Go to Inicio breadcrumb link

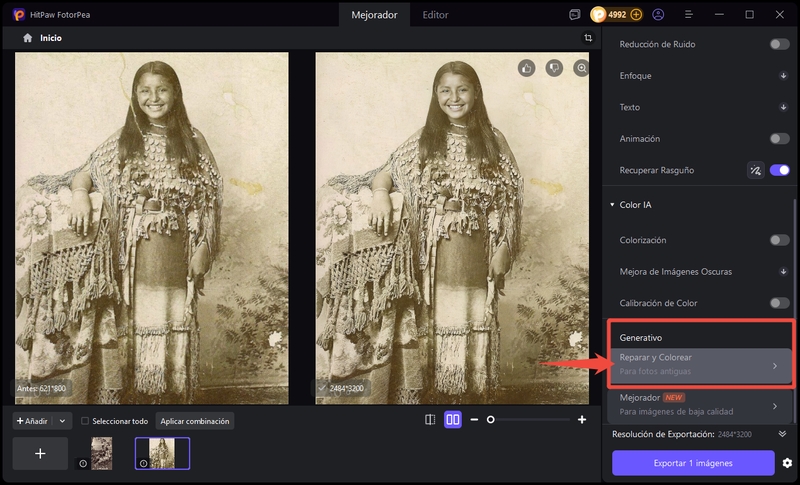pyautogui.click(x=51, y=38)
